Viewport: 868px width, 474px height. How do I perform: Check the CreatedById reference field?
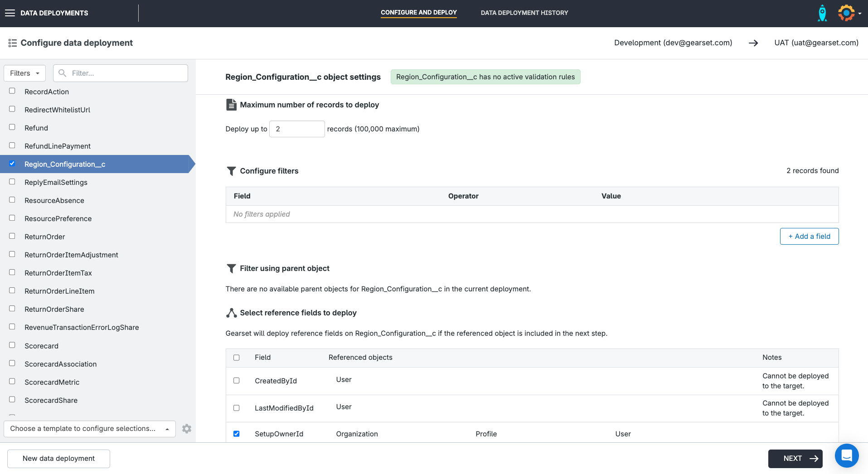(x=237, y=381)
